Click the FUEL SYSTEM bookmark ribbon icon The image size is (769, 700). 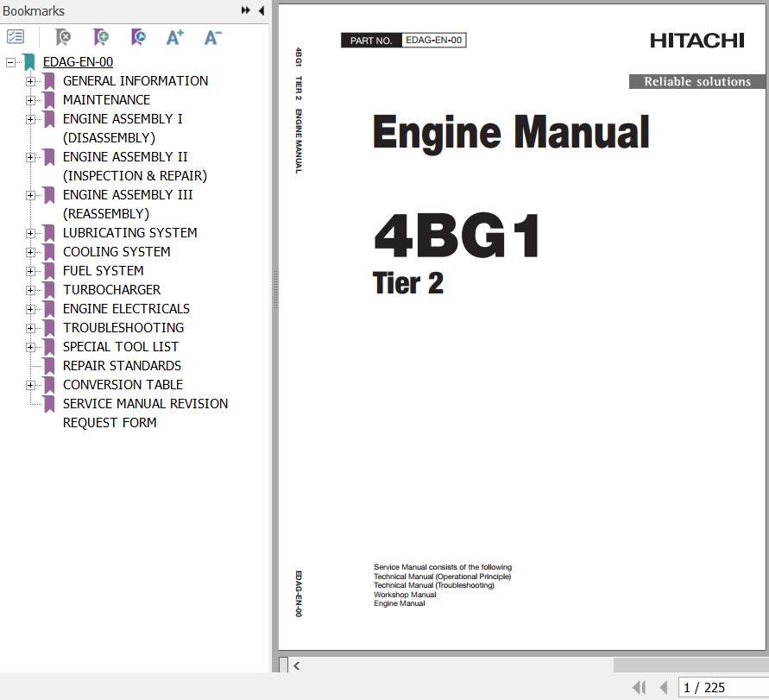pos(49,271)
